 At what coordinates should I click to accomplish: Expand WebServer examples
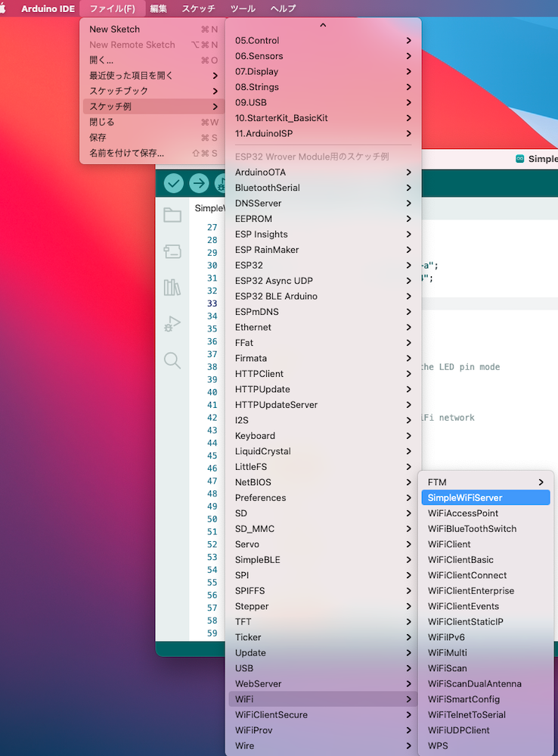pyautogui.click(x=323, y=683)
